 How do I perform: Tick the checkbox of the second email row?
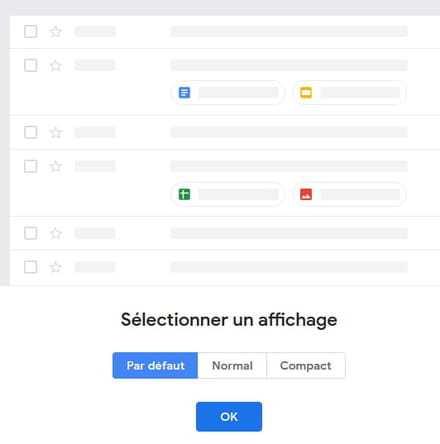[x=31, y=65]
